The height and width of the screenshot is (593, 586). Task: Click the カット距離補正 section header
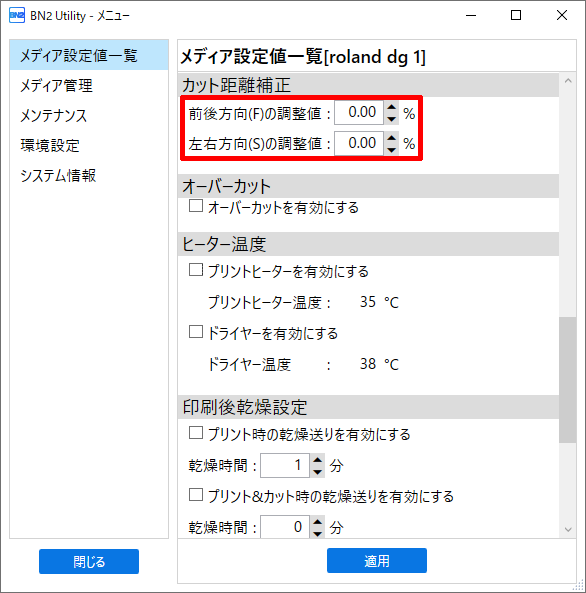(368, 85)
